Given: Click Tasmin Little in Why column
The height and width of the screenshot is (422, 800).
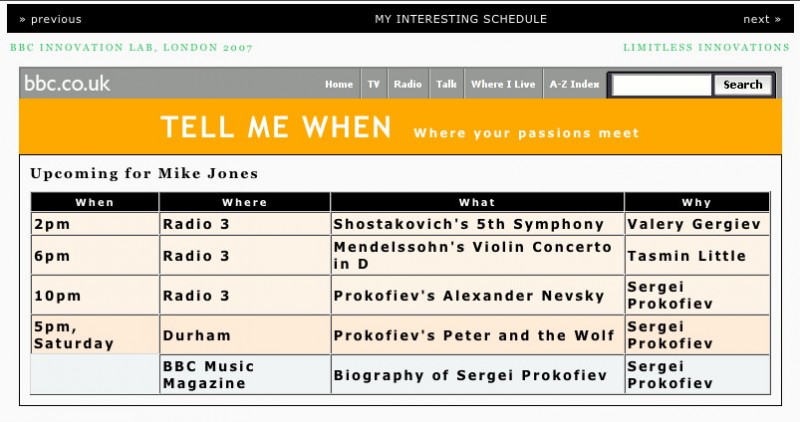Looking at the screenshot, I should [686, 256].
